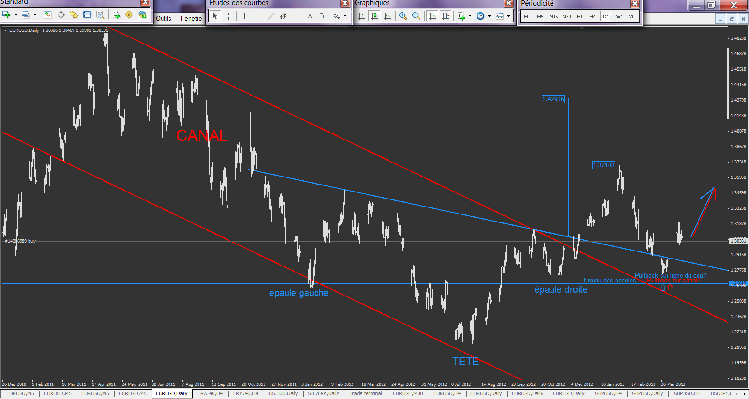Close the Standard floating toolbar
The height and width of the screenshot is (399, 749).
145,3
